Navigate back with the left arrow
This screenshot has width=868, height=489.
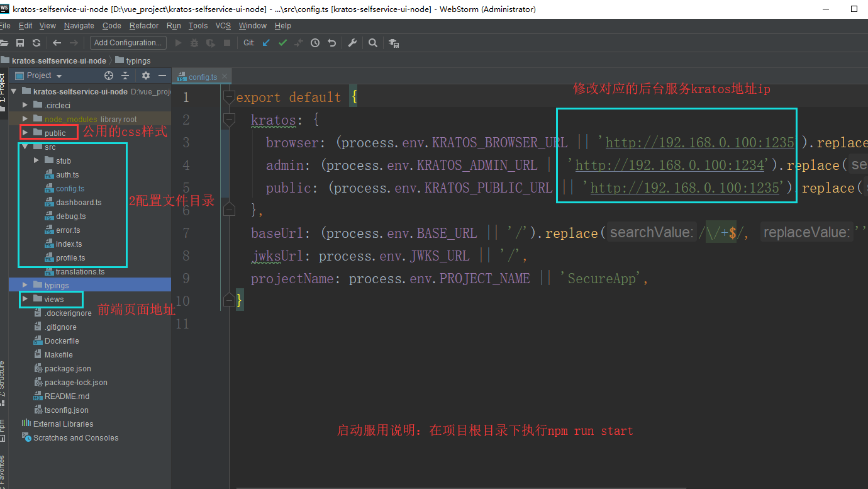pos(57,43)
